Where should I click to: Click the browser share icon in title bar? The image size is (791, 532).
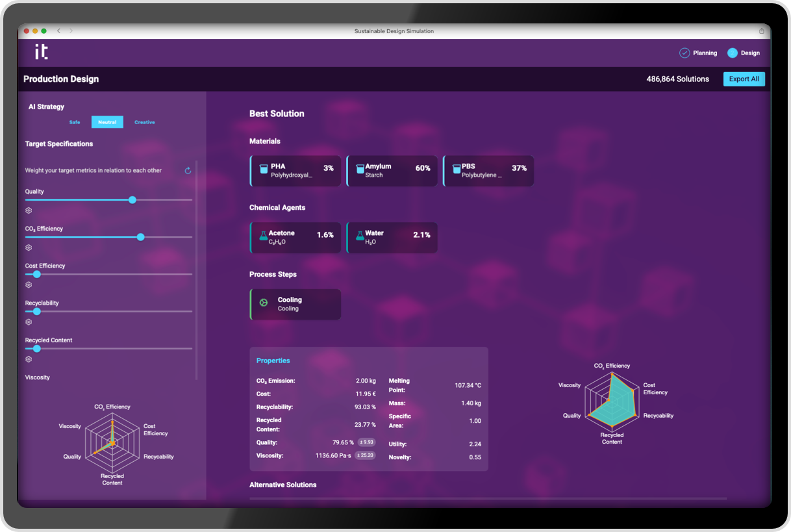pos(761,31)
